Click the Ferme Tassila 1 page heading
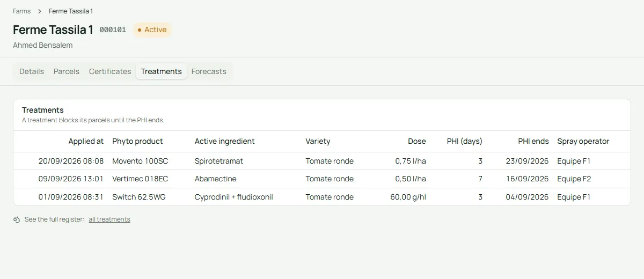 click(53, 30)
